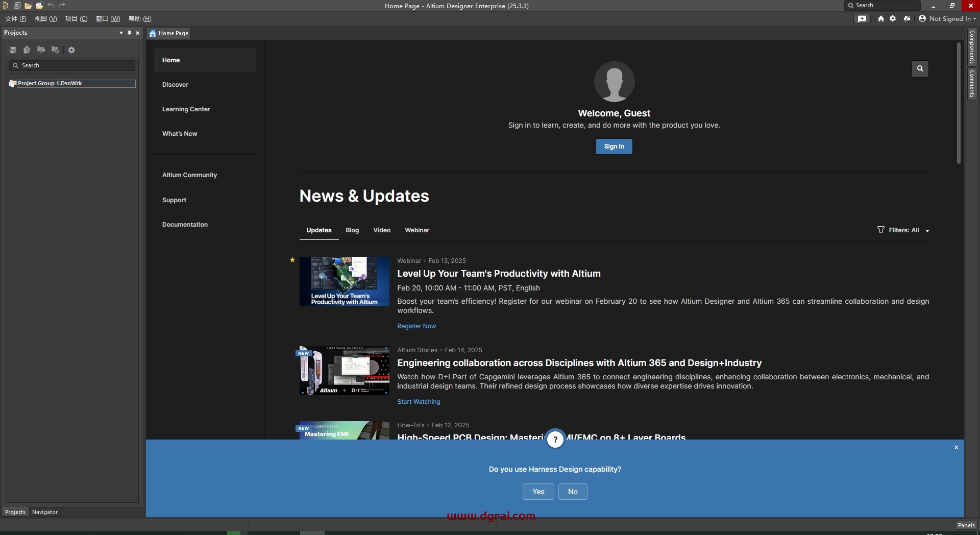
Task: Click the Redo arrow in title bar
Action: click(x=62, y=5)
